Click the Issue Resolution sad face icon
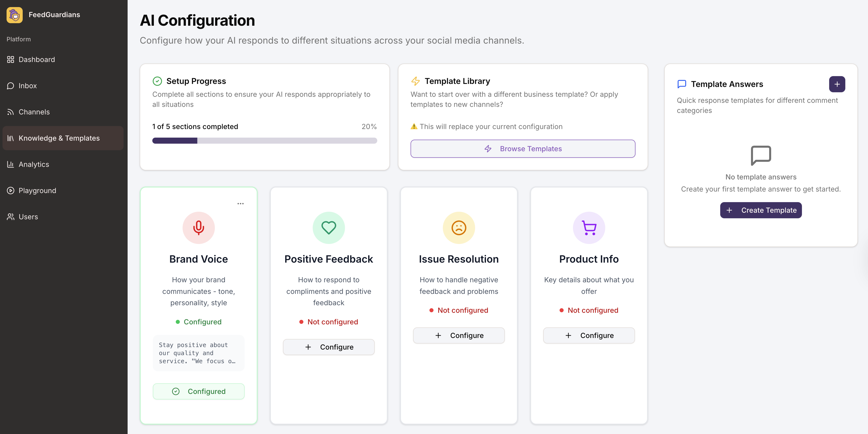Viewport: 868px width, 434px height. [459, 228]
